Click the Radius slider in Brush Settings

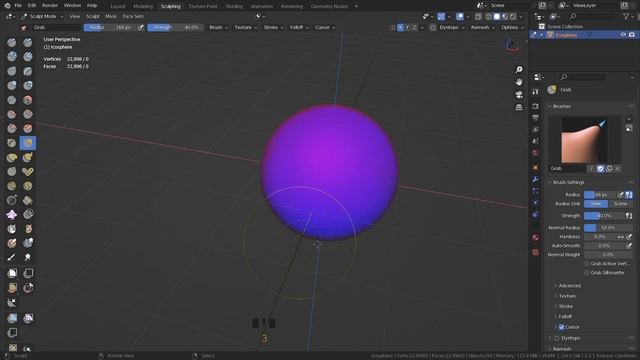(x=600, y=195)
